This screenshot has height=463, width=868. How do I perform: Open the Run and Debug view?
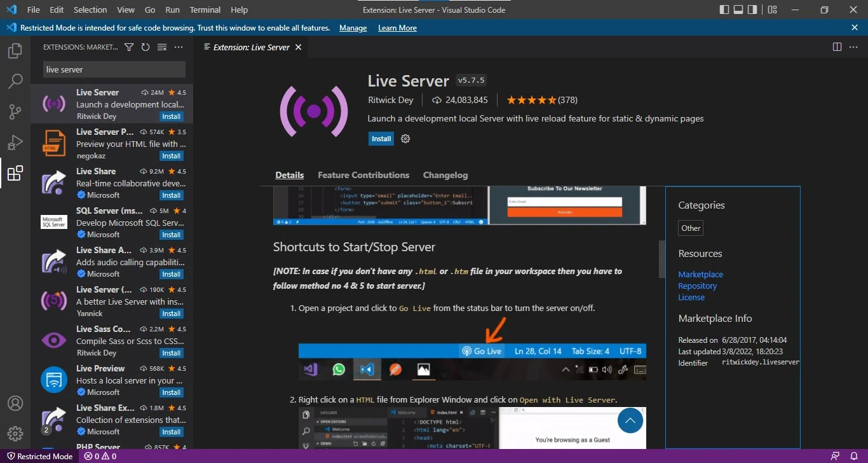pyautogui.click(x=15, y=142)
